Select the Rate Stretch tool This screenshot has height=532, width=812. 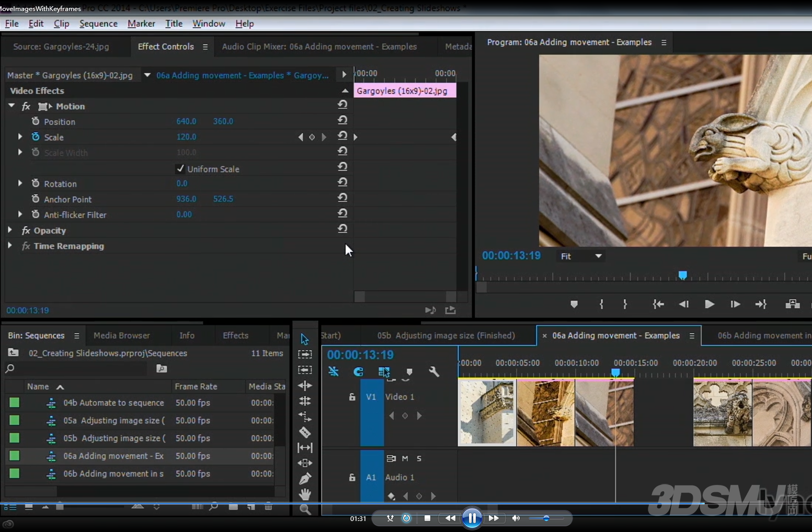305,416
